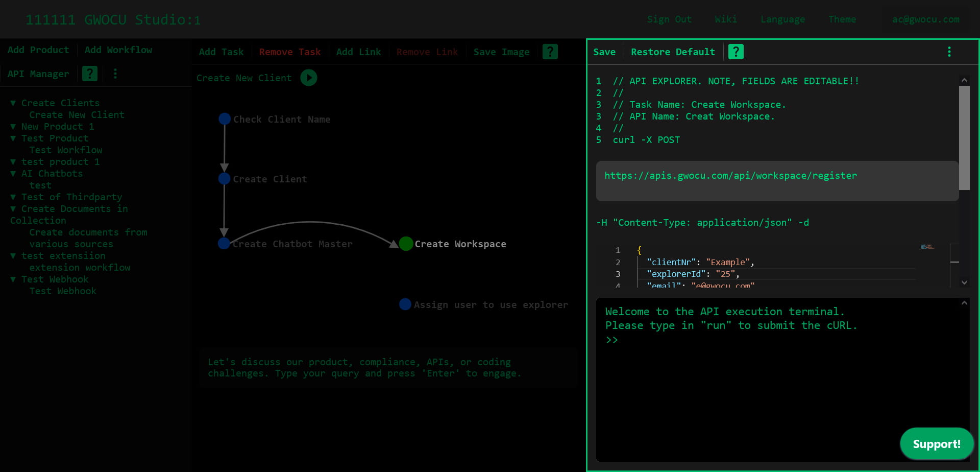Open the Theme menu
Image resolution: width=980 pixels, height=472 pixels.
click(842, 19)
